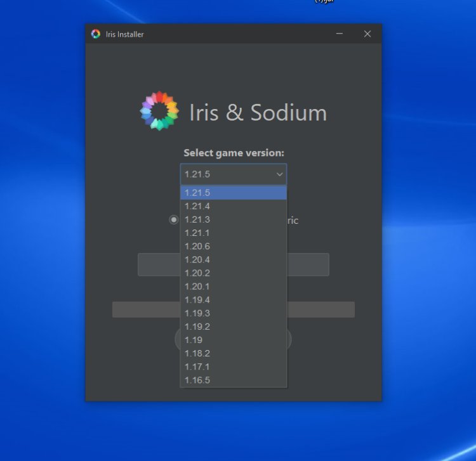Viewport: 476px width, 461px height.
Task: Click the Iris Installer title bar icon
Action: click(x=96, y=34)
